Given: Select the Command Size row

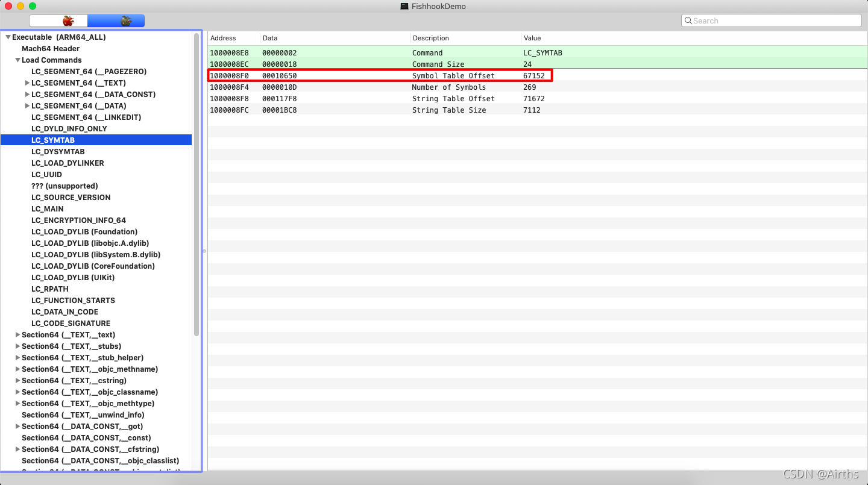Looking at the screenshot, I should coord(538,64).
